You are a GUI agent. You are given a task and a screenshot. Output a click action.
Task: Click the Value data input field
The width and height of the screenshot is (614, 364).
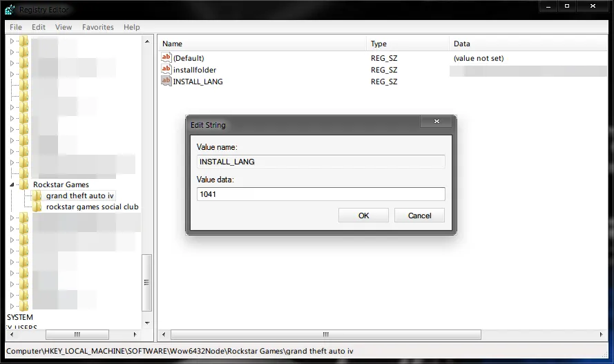[x=320, y=194]
